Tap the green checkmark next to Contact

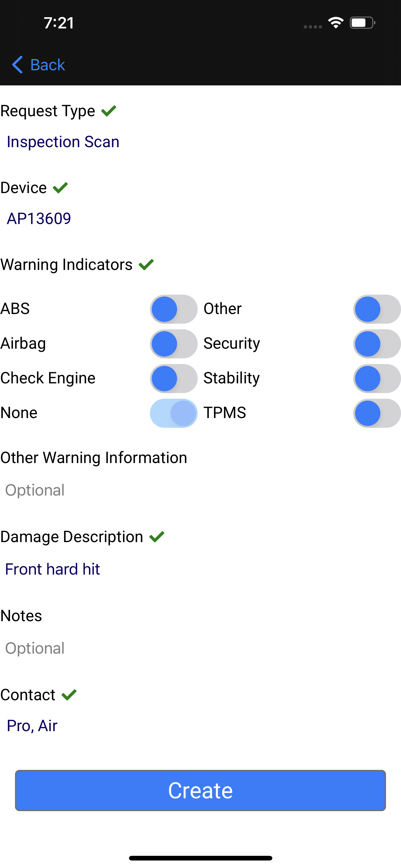click(x=69, y=695)
